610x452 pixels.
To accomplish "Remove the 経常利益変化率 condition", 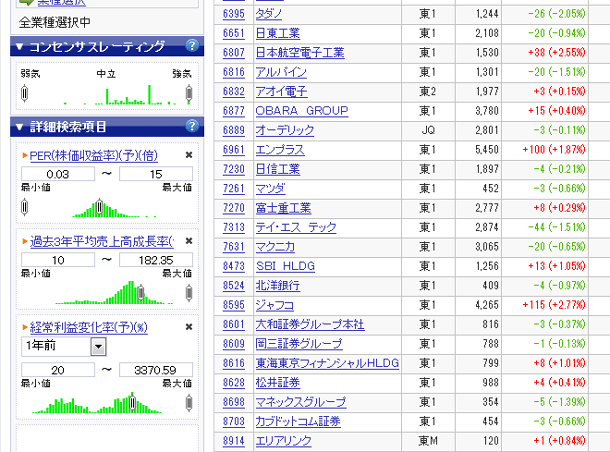I will point(189,327).
